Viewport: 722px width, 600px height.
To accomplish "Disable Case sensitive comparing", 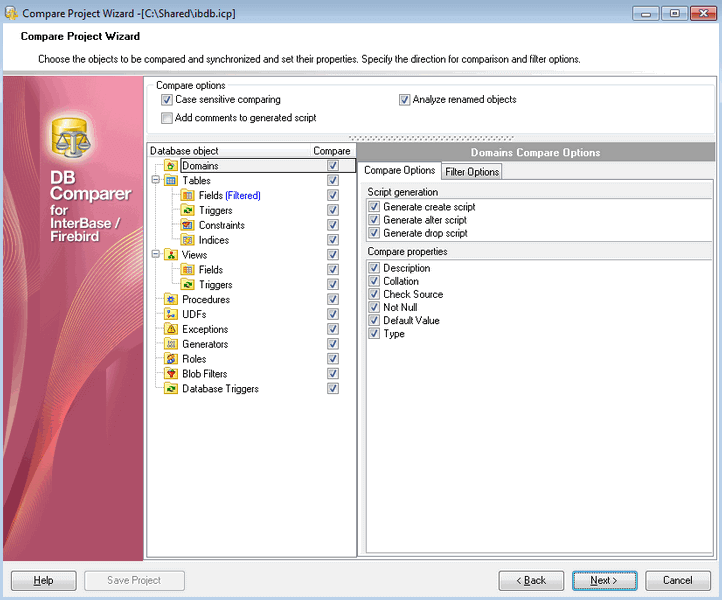I will pyautogui.click(x=167, y=99).
